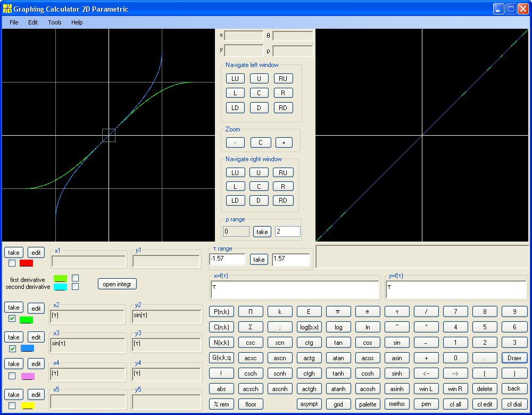The image size is (532, 415).
Task: Click the π constant key
Action: (338, 311)
